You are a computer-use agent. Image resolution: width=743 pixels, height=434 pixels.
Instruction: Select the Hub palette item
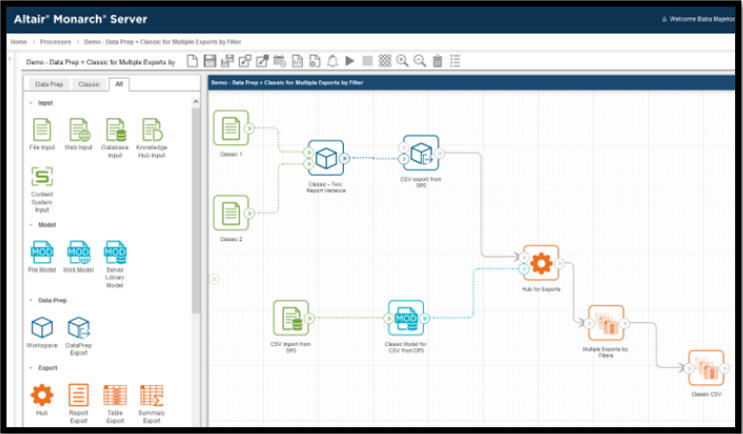[42, 399]
